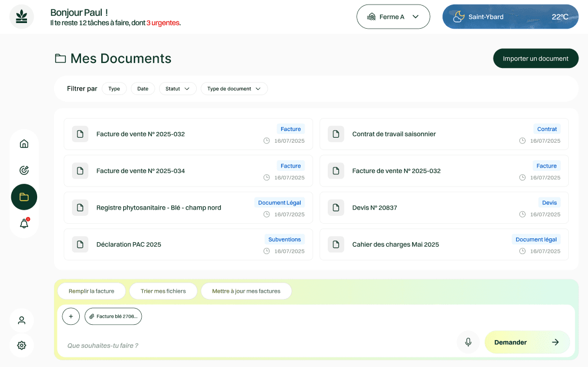This screenshot has width=588, height=367.
Task: Open the Statut filter dropdown
Action: (178, 89)
